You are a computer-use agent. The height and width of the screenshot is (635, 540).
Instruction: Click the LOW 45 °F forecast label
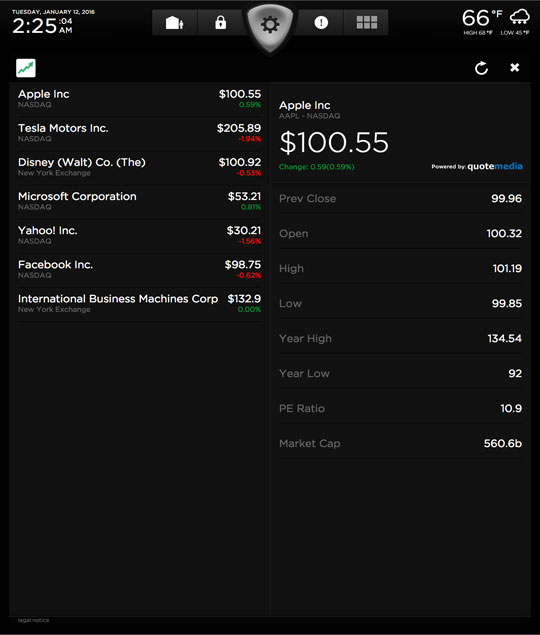pos(514,32)
